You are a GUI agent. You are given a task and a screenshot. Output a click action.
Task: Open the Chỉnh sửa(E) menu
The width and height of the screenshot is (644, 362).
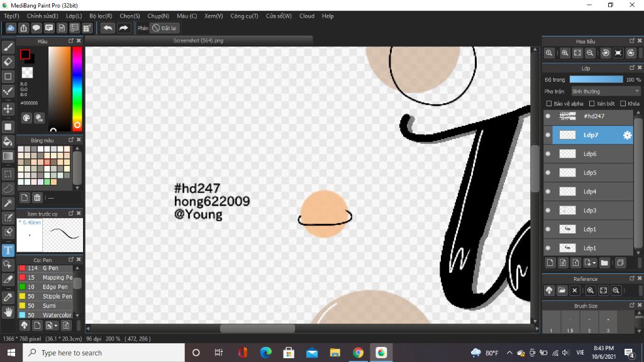pyautogui.click(x=42, y=16)
